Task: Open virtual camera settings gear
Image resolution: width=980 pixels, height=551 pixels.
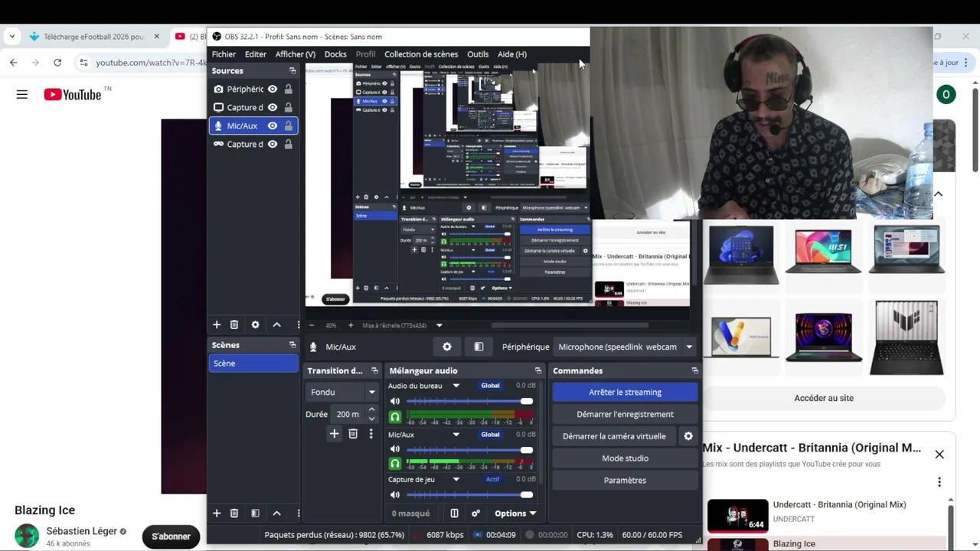Action: pyautogui.click(x=688, y=436)
